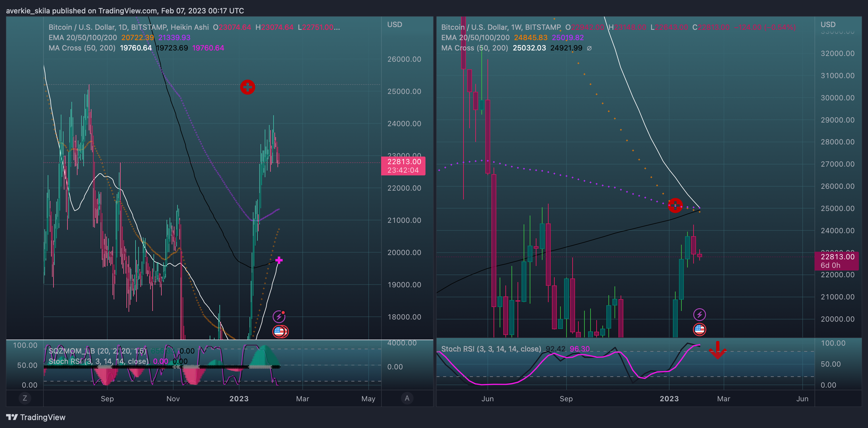This screenshot has height=428, width=868.
Task: Click 27000.00 on the weekly price axis
Action: tap(837, 164)
